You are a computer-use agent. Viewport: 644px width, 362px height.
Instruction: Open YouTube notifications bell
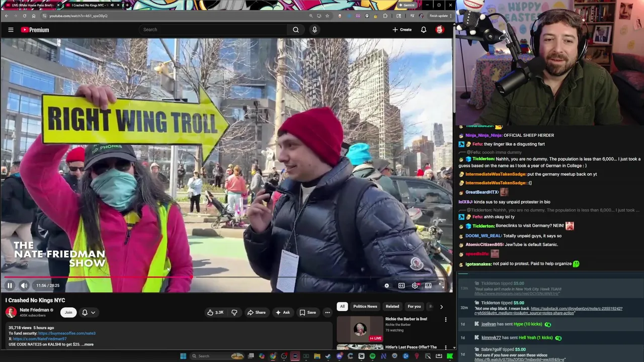click(424, 30)
